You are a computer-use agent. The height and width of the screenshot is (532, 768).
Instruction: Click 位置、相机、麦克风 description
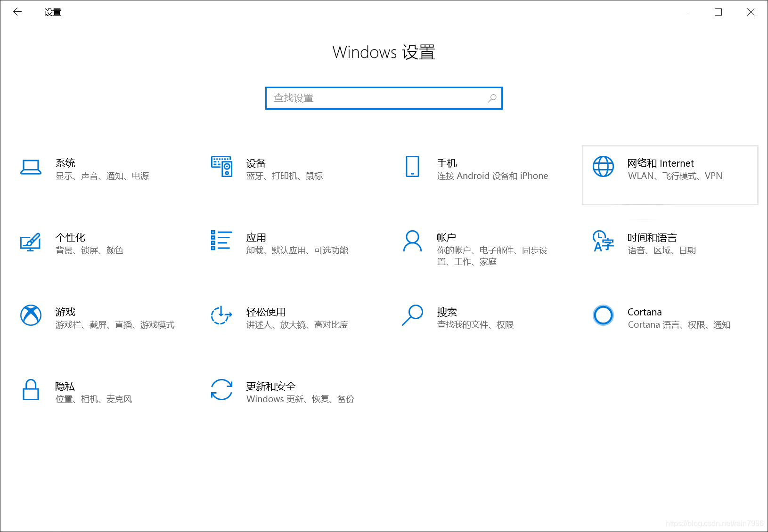pyautogui.click(x=94, y=399)
